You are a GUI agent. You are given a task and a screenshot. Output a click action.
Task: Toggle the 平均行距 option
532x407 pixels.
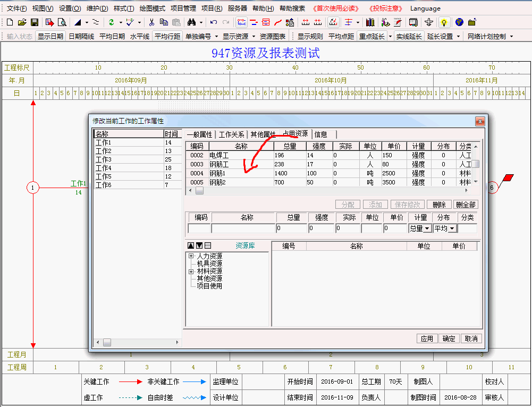pos(167,37)
